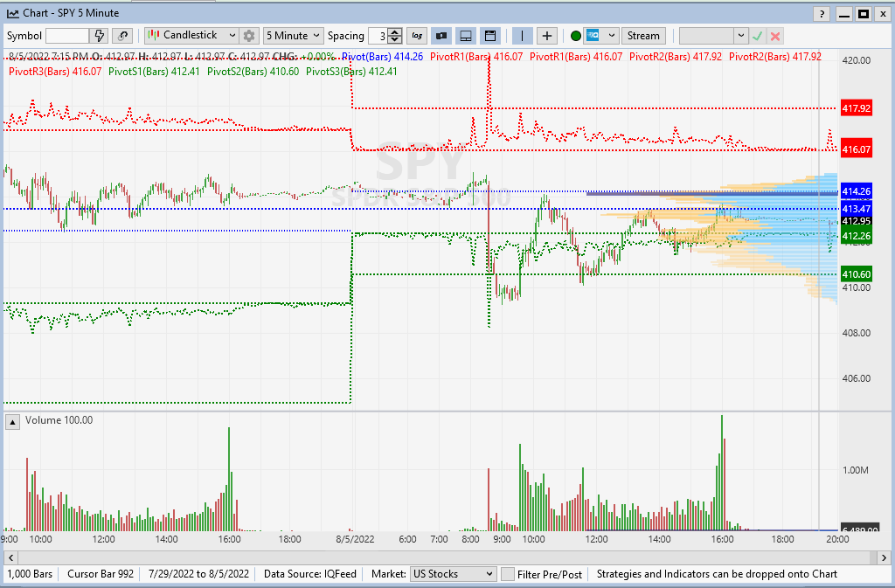Open the empty strategy combo box
The width and height of the screenshot is (895, 588).
click(x=713, y=35)
